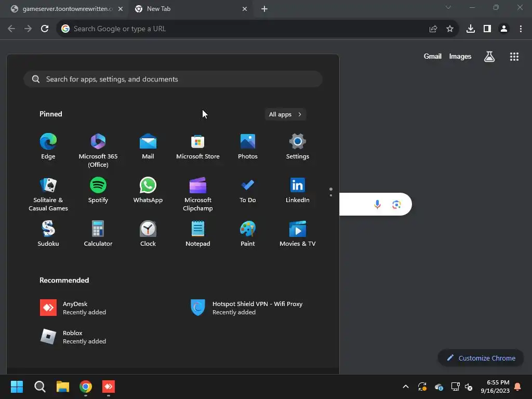
Task: Open recommended Roblox app
Action: pyautogui.click(x=73, y=337)
